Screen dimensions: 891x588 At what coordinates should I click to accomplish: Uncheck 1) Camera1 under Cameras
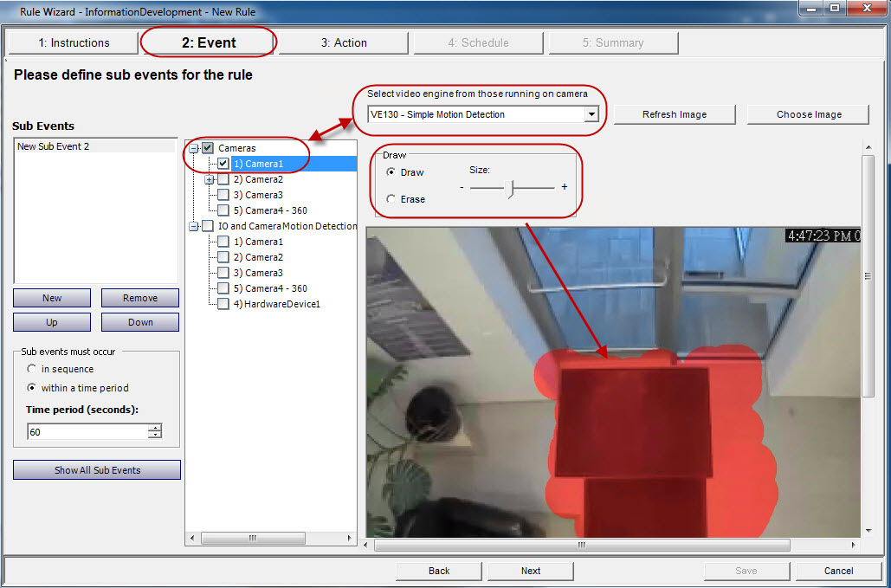point(223,164)
